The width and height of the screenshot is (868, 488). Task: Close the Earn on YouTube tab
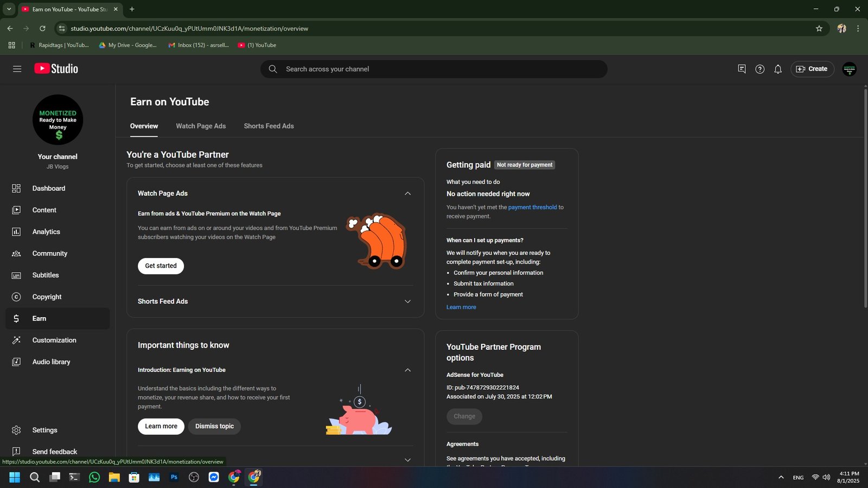116,9
